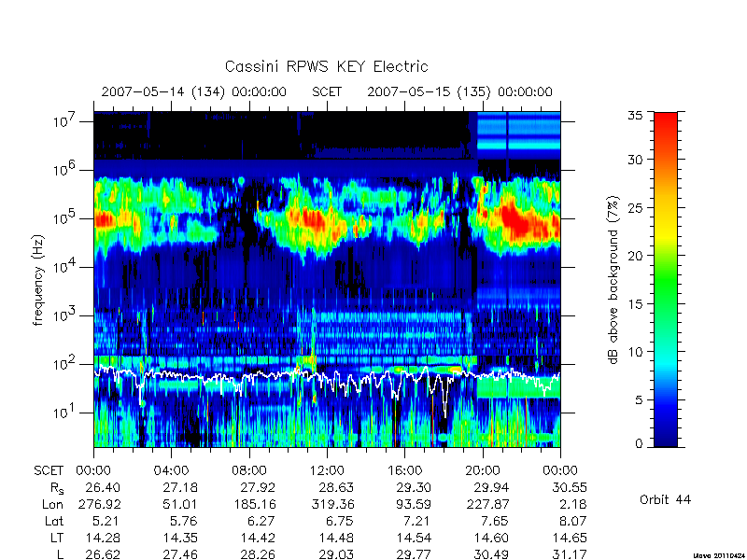Click the colorbar value 35
This screenshot has width=747, height=560.
635,116
